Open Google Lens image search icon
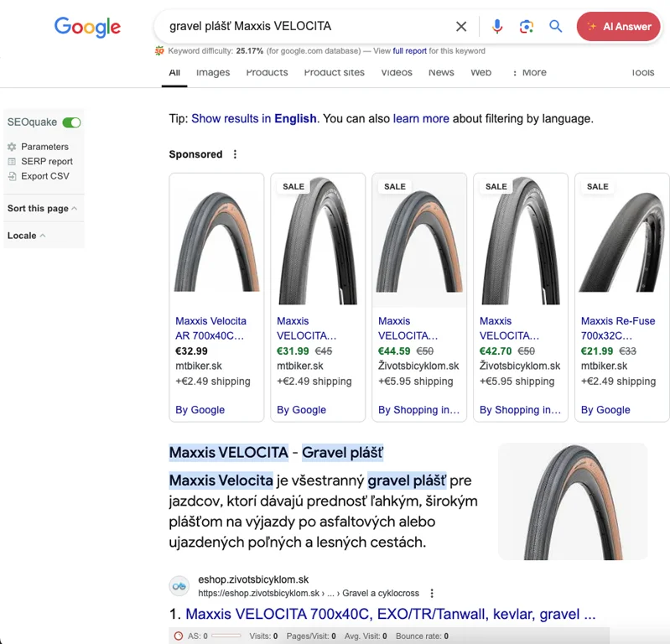The image size is (670, 644). (526, 27)
